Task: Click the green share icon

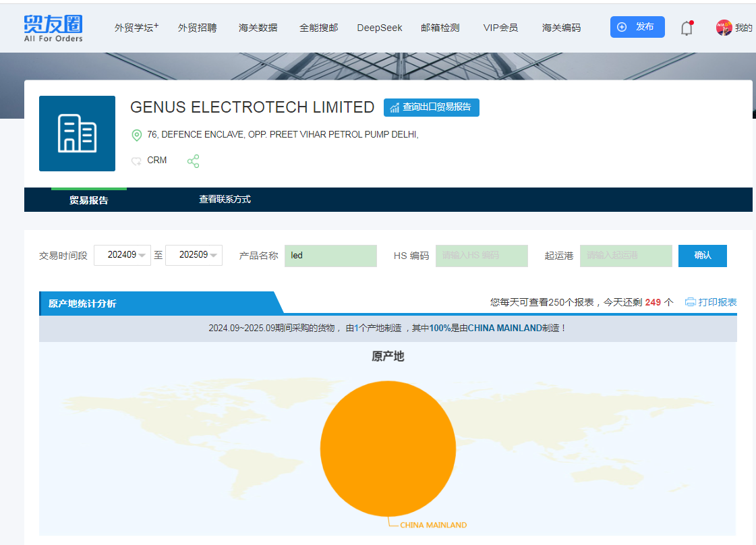Action: (x=194, y=161)
